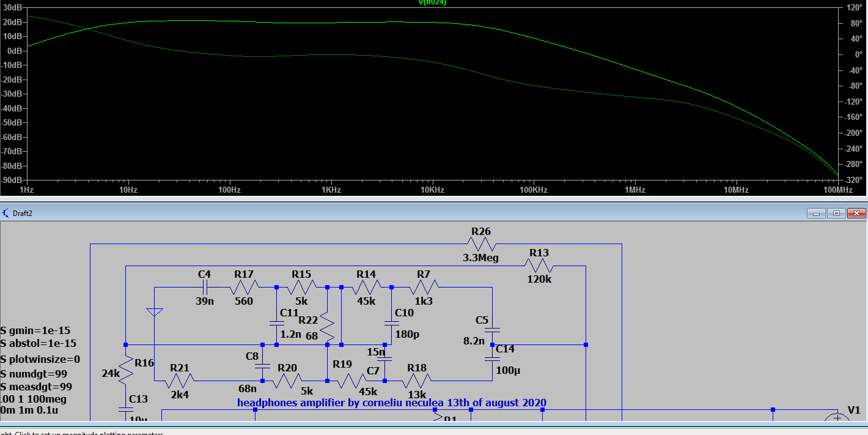The image size is (868, 435).
Task: Click the 0dB magnitude axis label
Action: click(15, 51)
